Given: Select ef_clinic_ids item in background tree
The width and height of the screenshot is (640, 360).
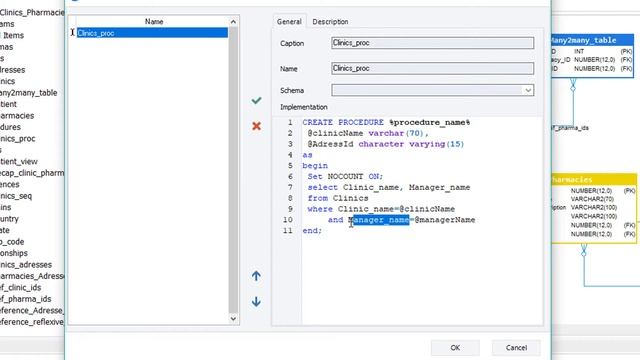Looking at the screenshot, I should (x=20, y=287).
